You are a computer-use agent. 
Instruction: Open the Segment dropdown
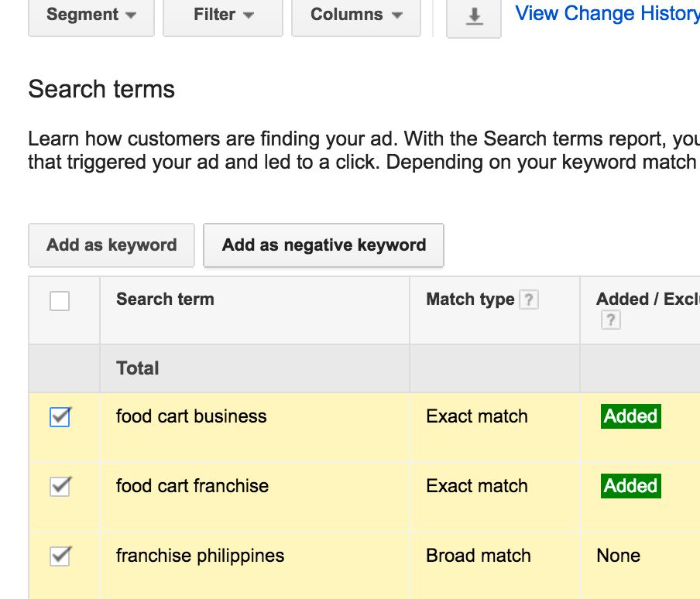click(91, 15)
